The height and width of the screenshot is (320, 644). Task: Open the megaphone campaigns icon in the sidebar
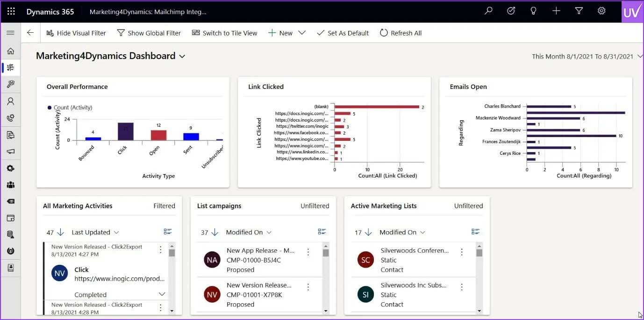tap(10, 152)
